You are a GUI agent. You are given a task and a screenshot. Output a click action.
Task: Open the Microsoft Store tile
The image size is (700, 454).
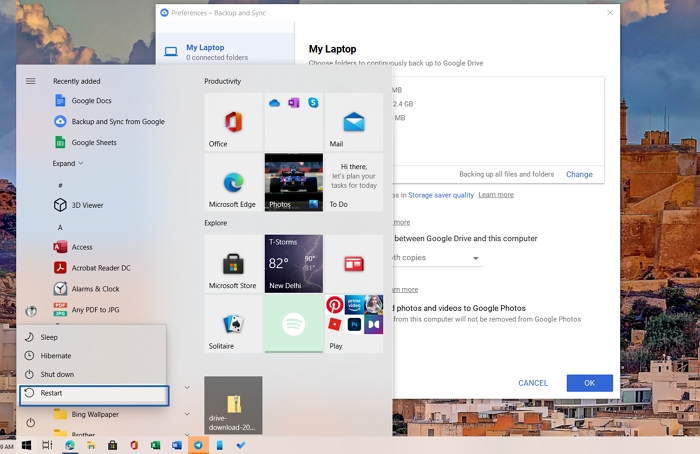click(233, 264)
